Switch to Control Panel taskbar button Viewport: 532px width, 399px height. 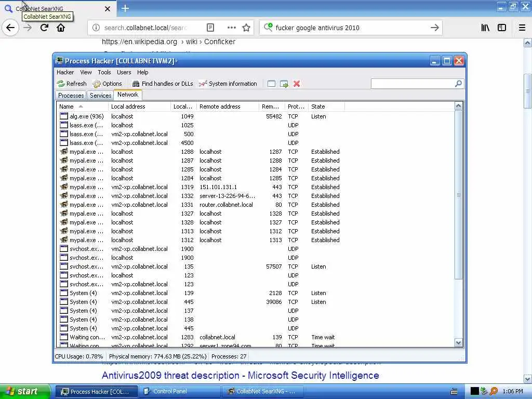point(180,391)
